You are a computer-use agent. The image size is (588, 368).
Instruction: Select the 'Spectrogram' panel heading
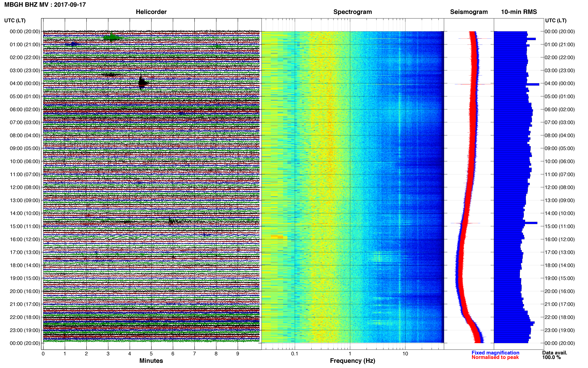click(x=352, y=12)
